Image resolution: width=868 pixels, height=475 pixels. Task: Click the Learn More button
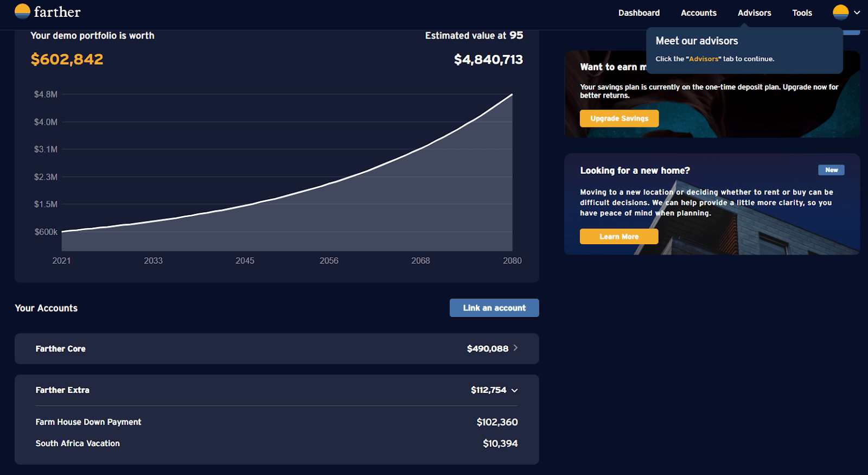[x=619, y=237]
